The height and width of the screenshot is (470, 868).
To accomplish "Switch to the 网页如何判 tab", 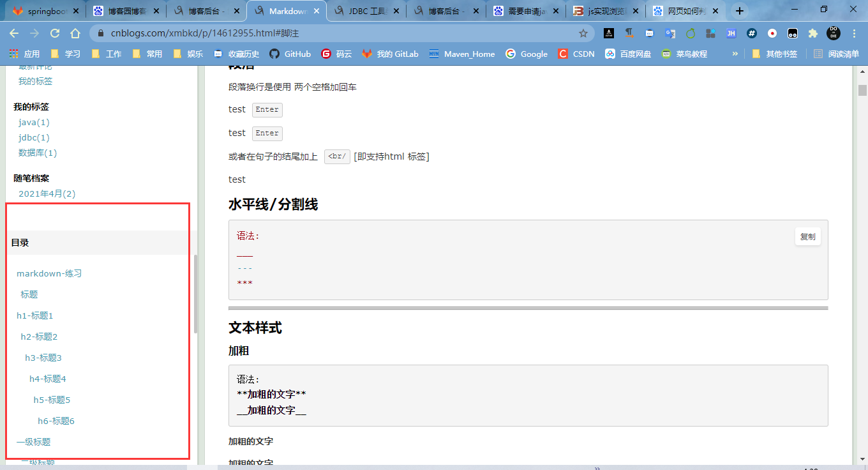I will pos(686,11).
